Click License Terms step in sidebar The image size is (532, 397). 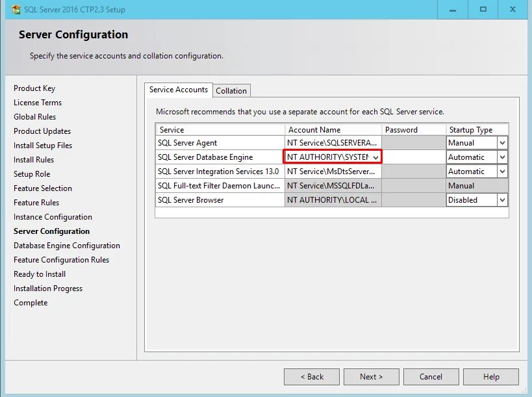click(38, 103)
